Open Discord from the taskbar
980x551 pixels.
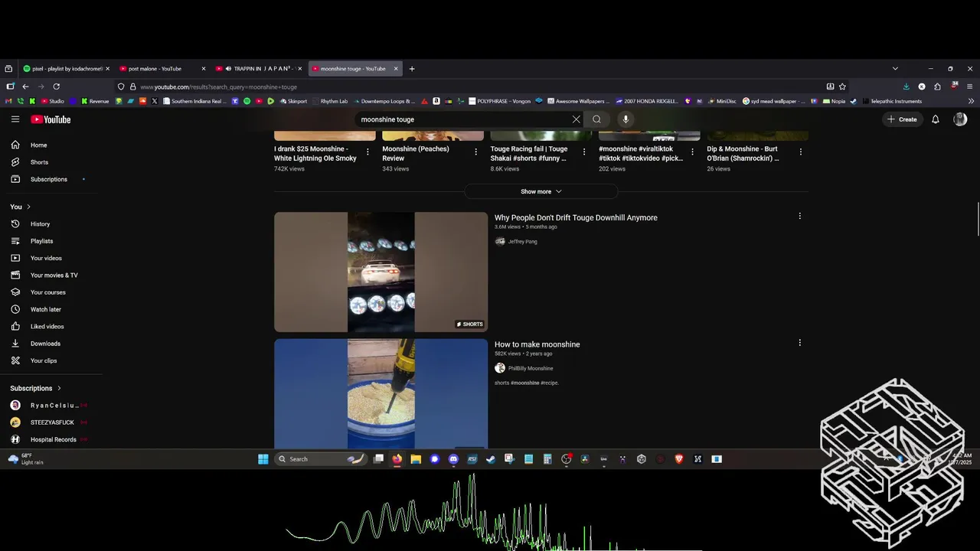pos(453,459)
